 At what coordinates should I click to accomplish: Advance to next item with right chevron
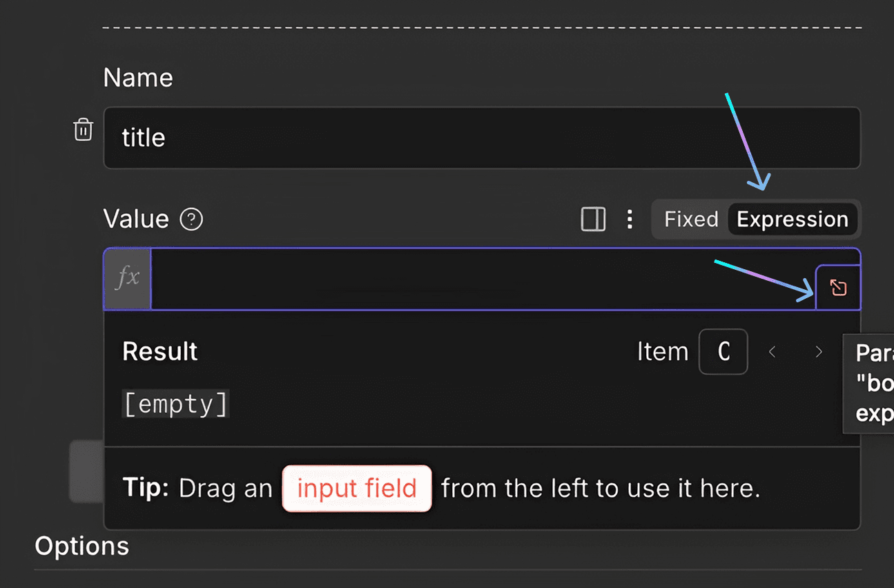[x=819, y=352]
